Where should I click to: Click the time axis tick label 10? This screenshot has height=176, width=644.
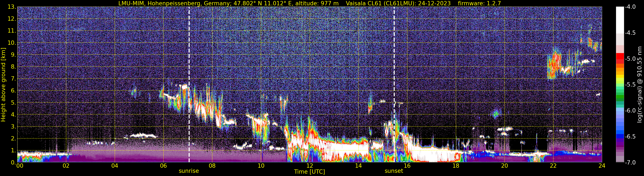click(x=261, y=166)
